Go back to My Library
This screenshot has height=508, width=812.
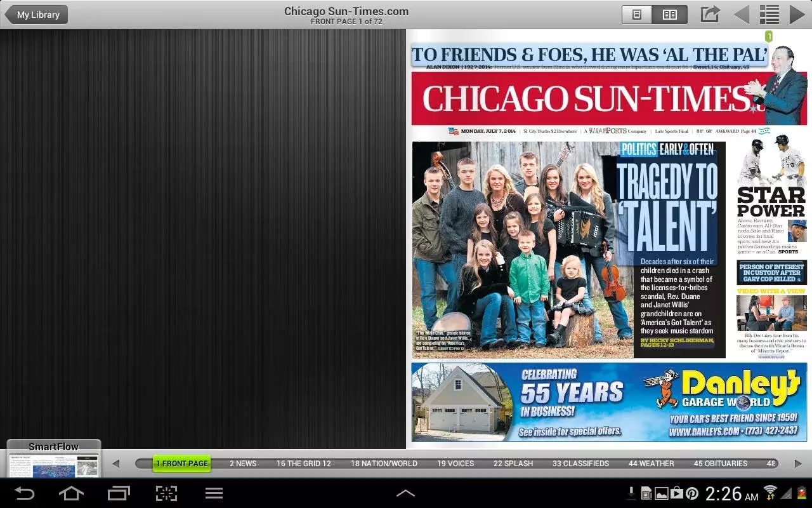click(x=36, y=15)
